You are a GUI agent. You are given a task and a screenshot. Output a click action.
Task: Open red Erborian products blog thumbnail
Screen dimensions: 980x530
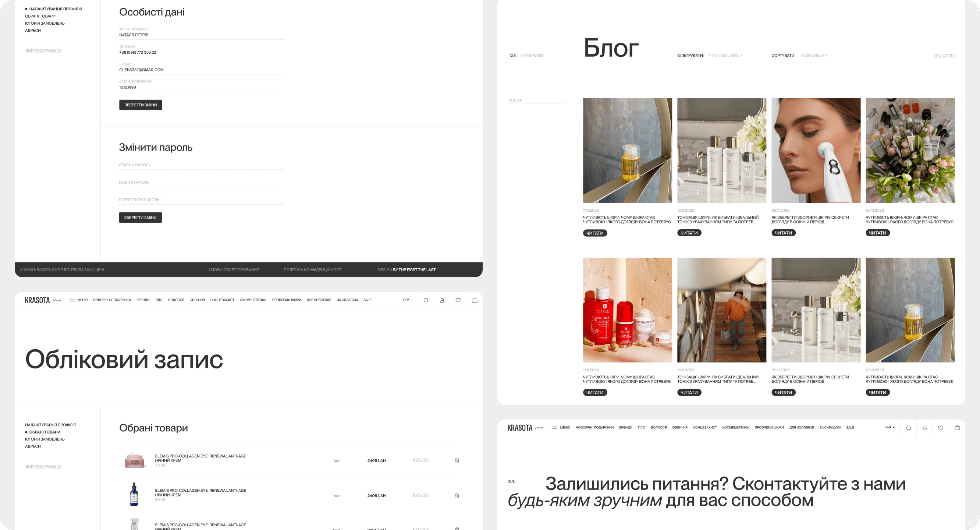pos(627,310)
